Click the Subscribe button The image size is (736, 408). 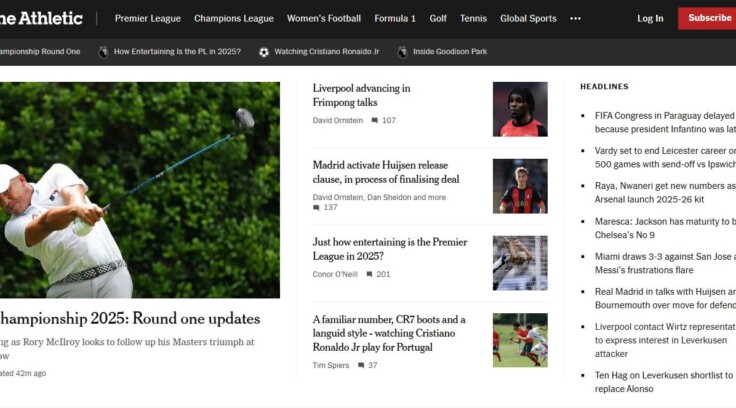(x=707, y=18)
